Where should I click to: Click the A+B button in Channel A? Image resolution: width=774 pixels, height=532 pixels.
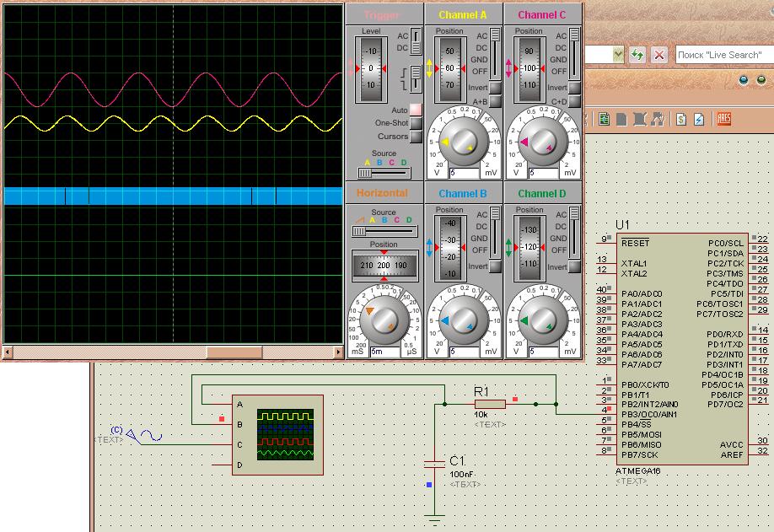(496, 102)
